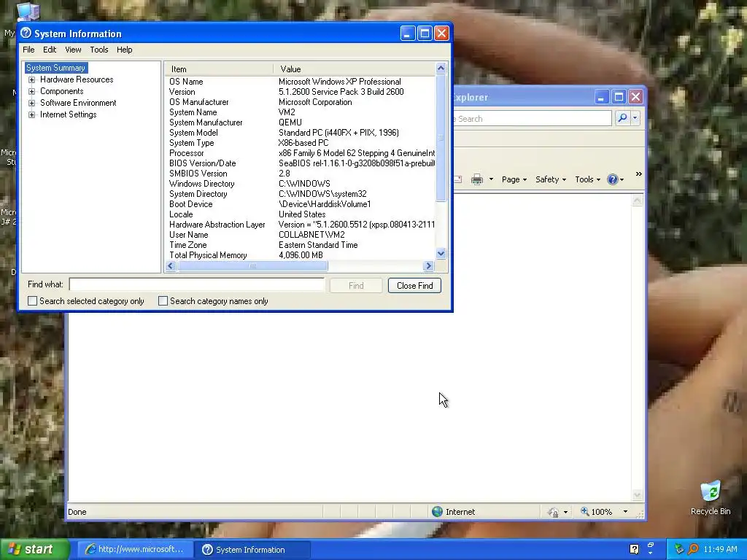
Task: Click the orange magnifier tray icon
Action: [x=693, y=550]
